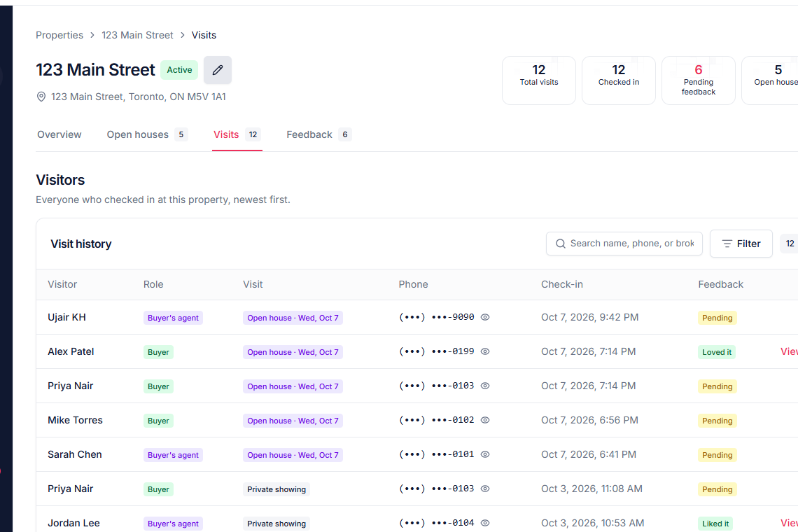Switch to the Overview tab
The height and width of the screenshot is (532, 798).
coord(59,134)
